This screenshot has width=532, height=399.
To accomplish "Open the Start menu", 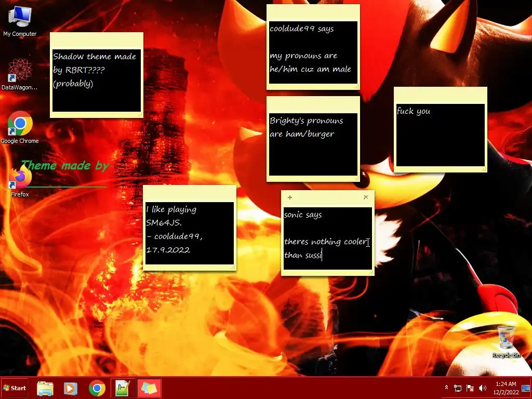I will pyautogui.click(x=14, y=388).
